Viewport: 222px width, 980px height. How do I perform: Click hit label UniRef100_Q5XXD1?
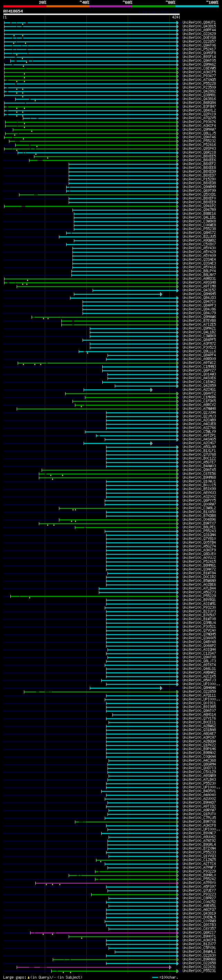[199, 194]
